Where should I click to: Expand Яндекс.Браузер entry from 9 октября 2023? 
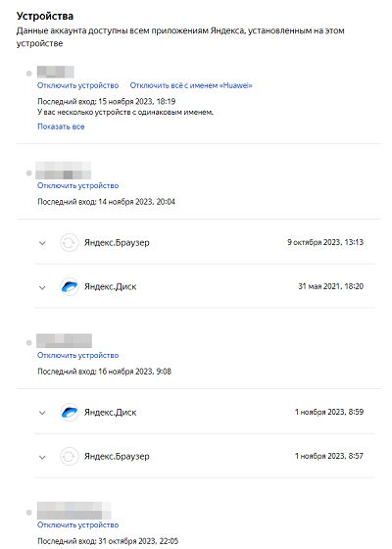click(42, 243)
